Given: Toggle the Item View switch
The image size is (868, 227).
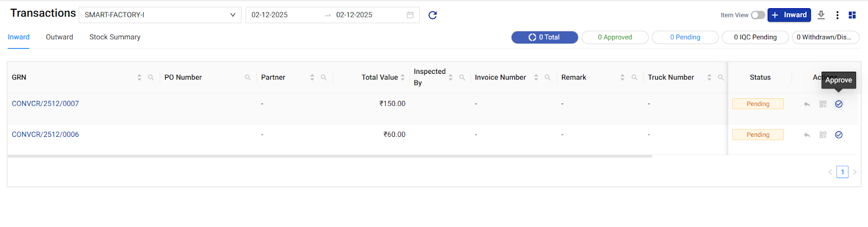Looking at the screenshot, I should (758, 15).
